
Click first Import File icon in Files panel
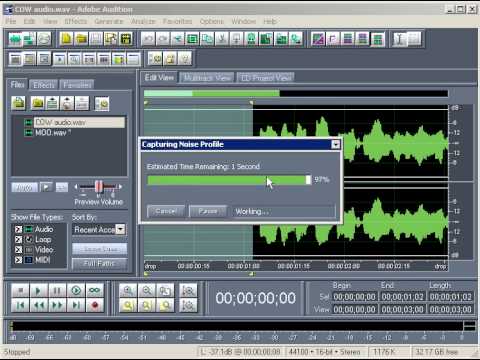pyautogui.click(x=18, y=103)
